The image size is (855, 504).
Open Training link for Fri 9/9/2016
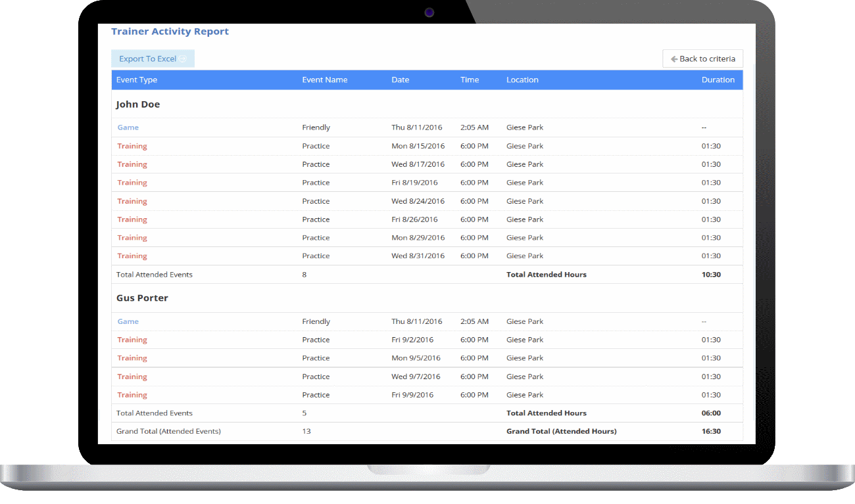pyautogui.click(x=132, y=395)
